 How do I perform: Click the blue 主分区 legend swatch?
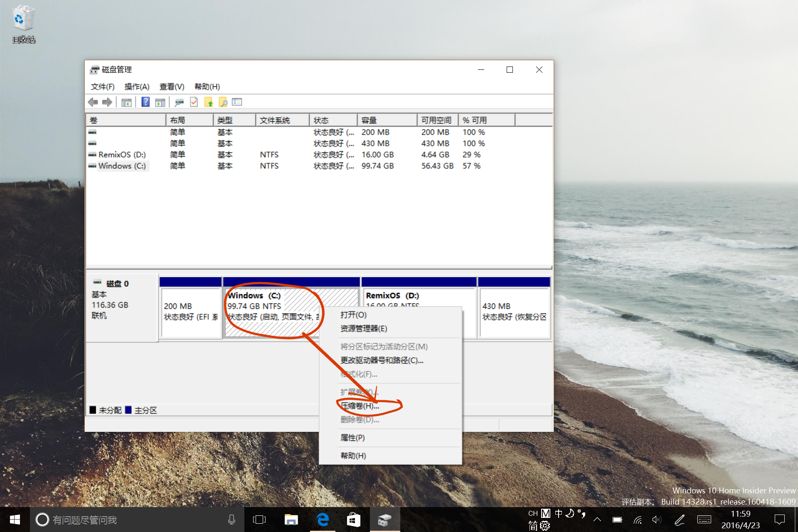tap(128, 410)
